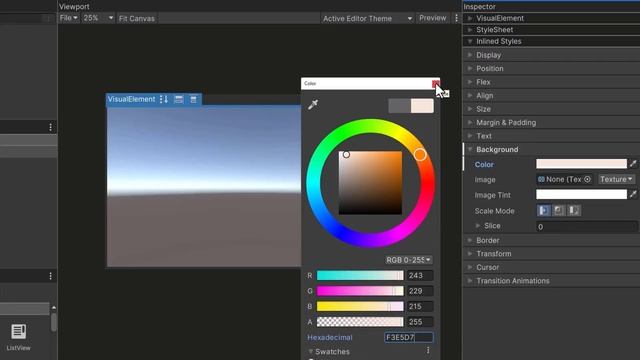Open the Active Editor Theme dropdown
Image resolution: width=640 pixels, height=360 pixels.
[367, 18]
